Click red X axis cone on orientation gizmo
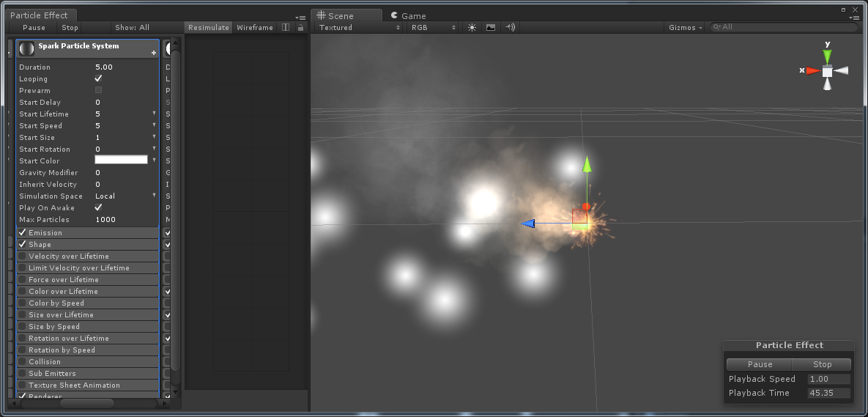Viewport: 868px width, 417px height. [812, 71]
